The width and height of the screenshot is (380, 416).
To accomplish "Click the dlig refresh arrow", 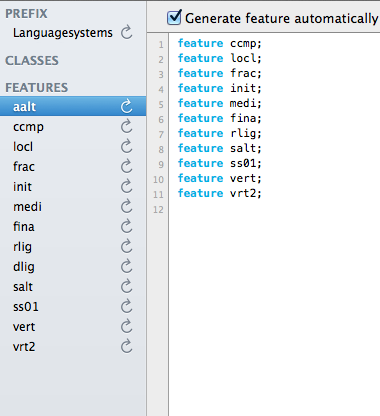I will coord(127,266).
